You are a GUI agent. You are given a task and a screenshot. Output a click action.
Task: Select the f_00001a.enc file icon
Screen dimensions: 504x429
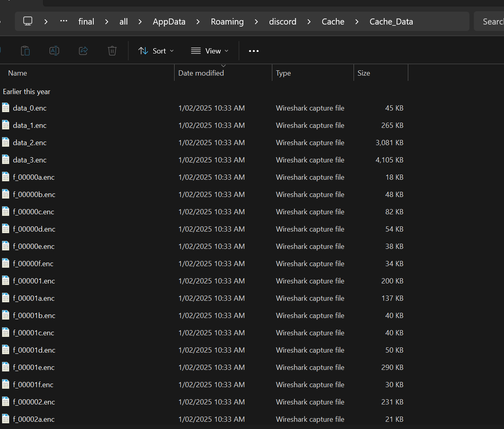6,298
